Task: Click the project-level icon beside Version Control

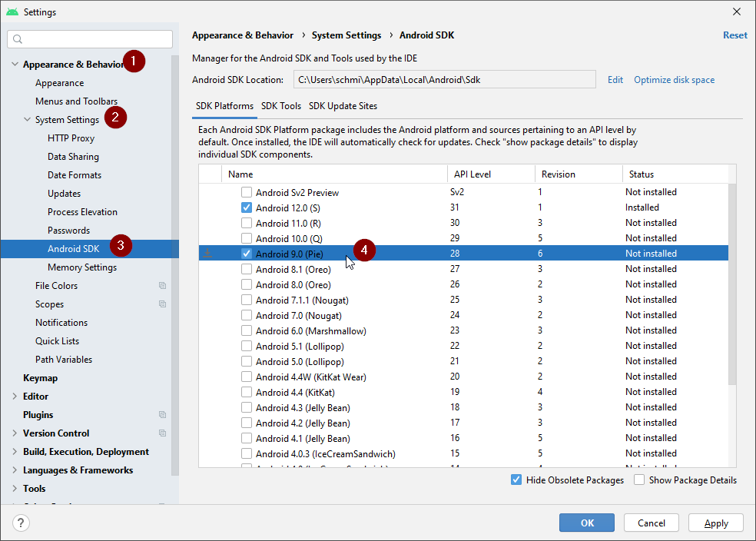Action: coord(162,433)
